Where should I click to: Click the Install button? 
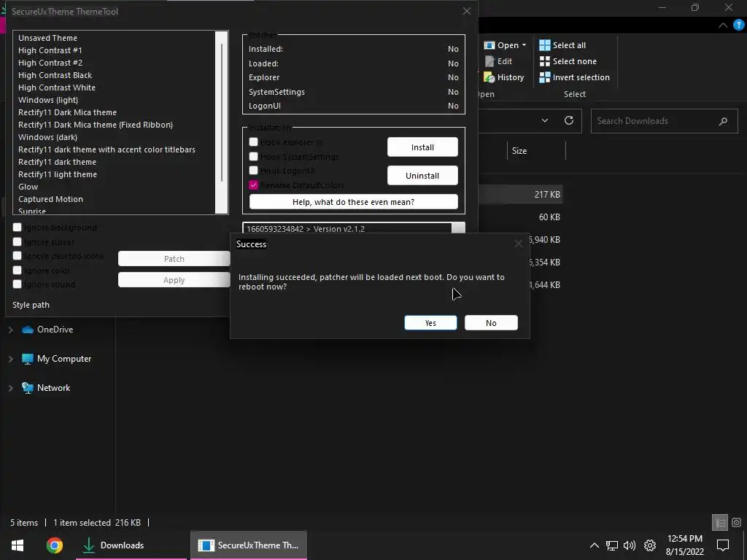(422, 147)
